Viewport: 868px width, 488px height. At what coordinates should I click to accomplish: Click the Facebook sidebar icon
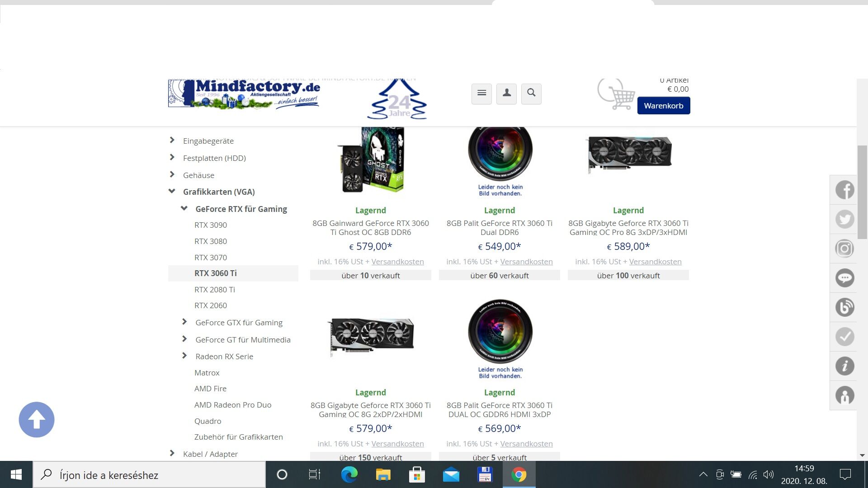[844, 190]
